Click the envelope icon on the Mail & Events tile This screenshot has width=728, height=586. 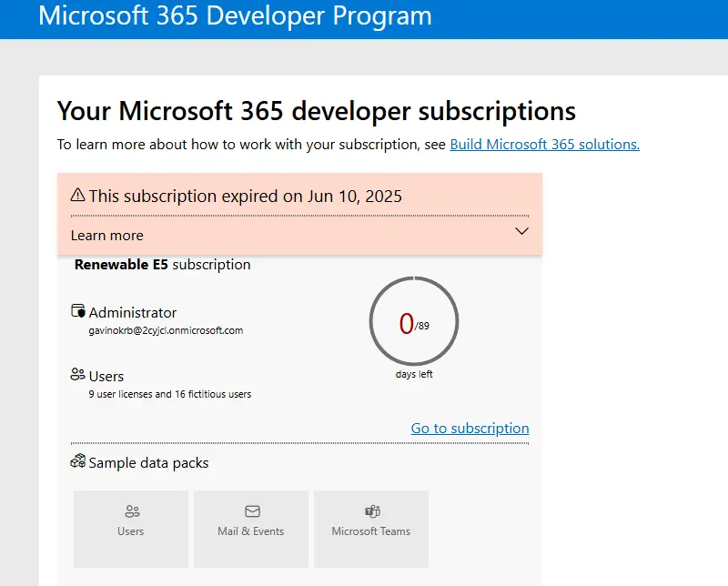click(x=252, y=511)
